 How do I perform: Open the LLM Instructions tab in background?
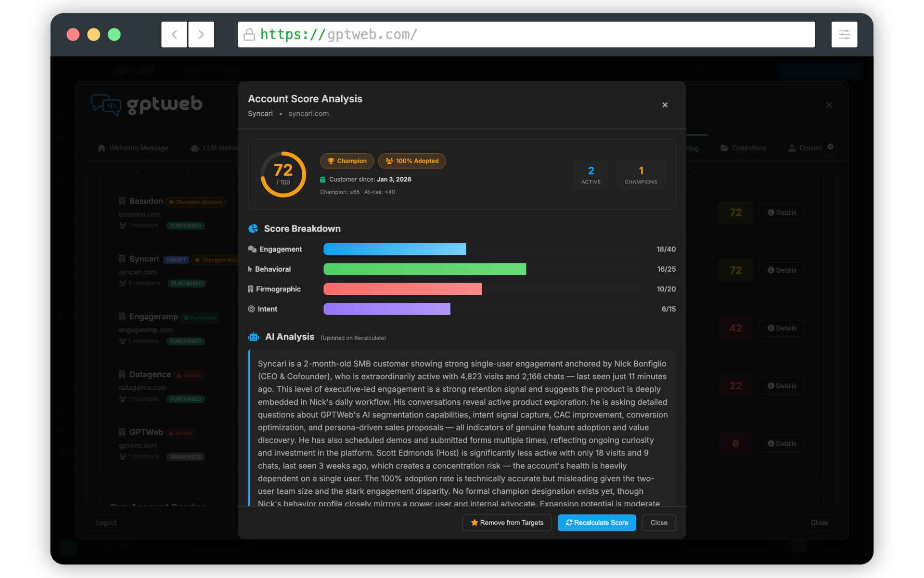(214, 148)
